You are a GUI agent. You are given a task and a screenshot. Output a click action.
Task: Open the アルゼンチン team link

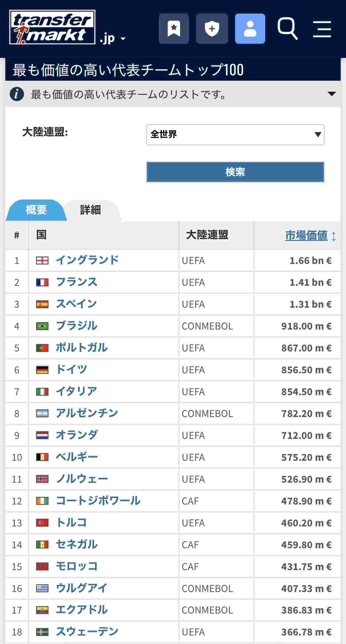pyautogui.click(x=87, y=413)
